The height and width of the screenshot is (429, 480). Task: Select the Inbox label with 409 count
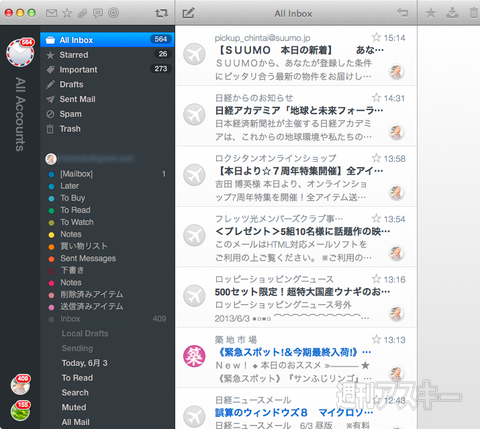pyautogui.click(x=107, y=319)
